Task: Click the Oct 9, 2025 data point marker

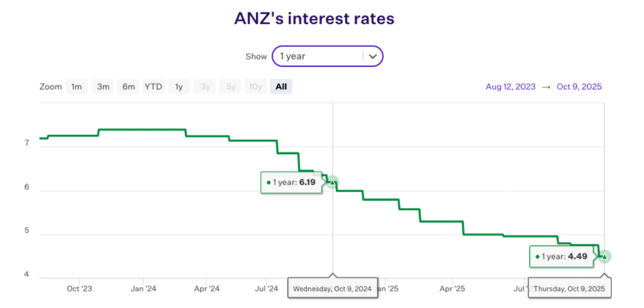Action: pyautogui.click(x=604, y=256)
